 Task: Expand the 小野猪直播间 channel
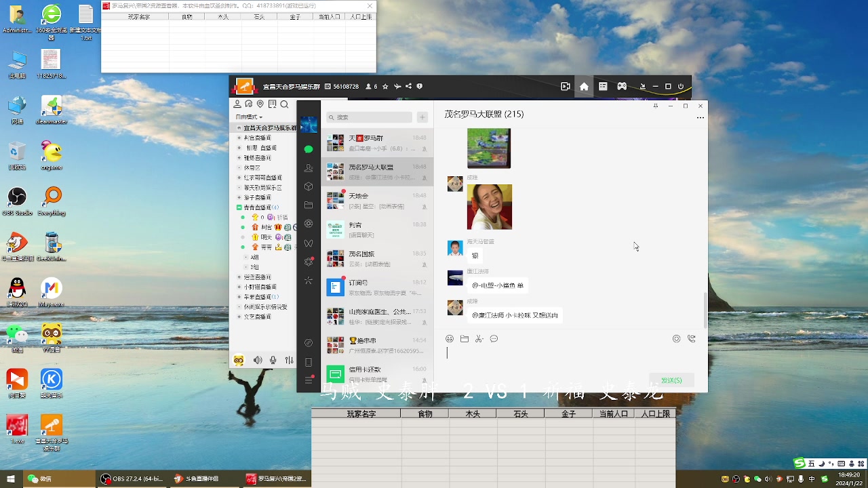239,287
